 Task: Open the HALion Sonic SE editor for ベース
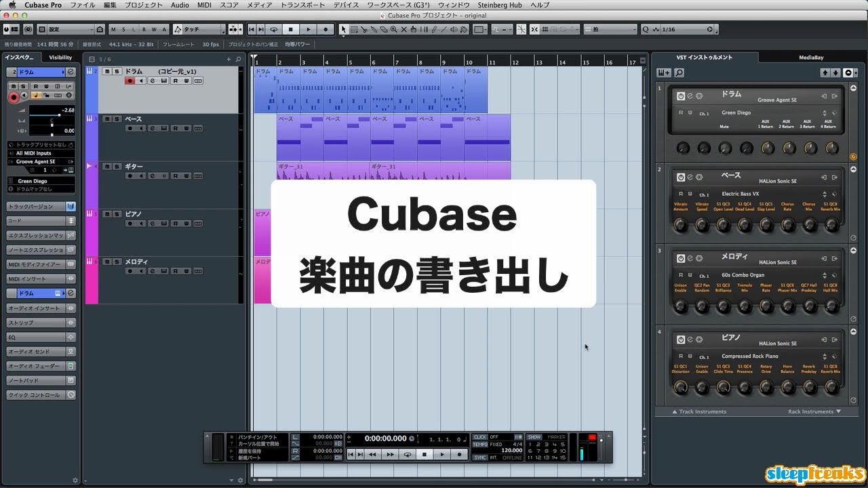[x=690, y=176]
